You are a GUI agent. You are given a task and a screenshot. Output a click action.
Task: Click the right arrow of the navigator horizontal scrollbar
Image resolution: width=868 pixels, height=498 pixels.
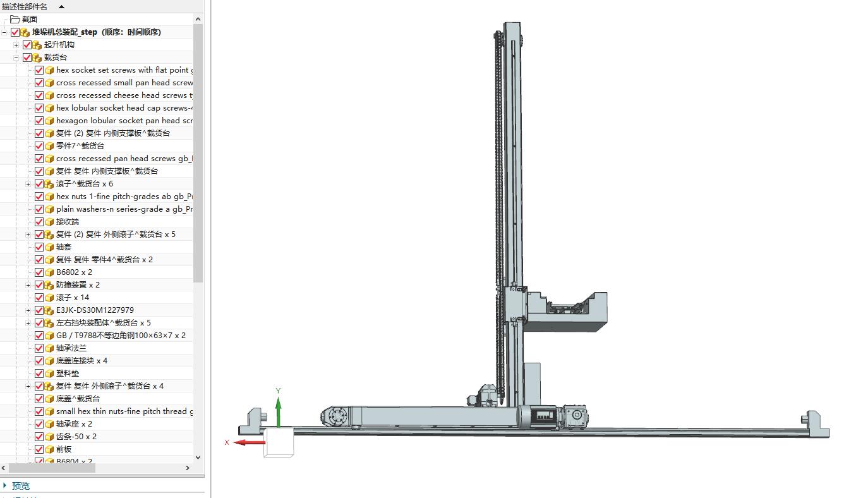188,468
